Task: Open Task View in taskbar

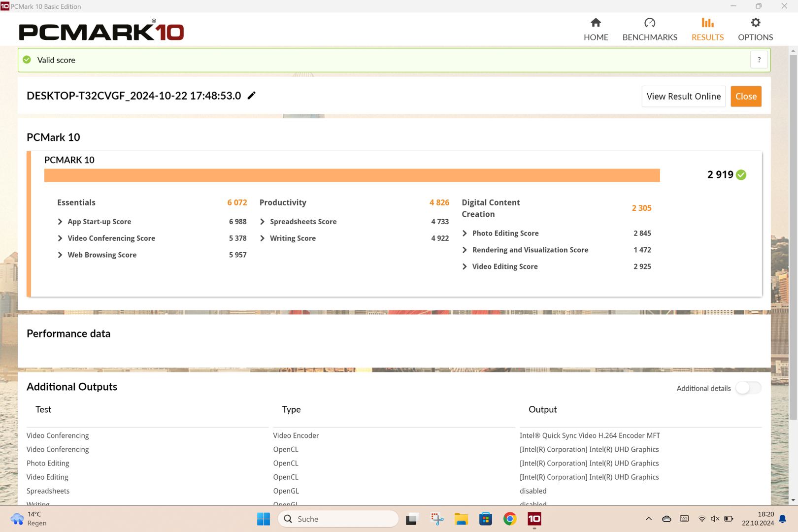Action: tap(412, 519)
